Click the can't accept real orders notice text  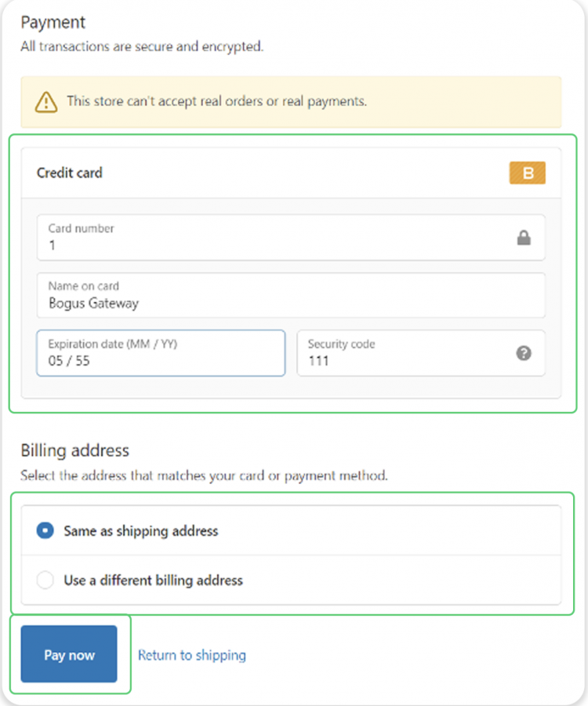click(217, 101)
